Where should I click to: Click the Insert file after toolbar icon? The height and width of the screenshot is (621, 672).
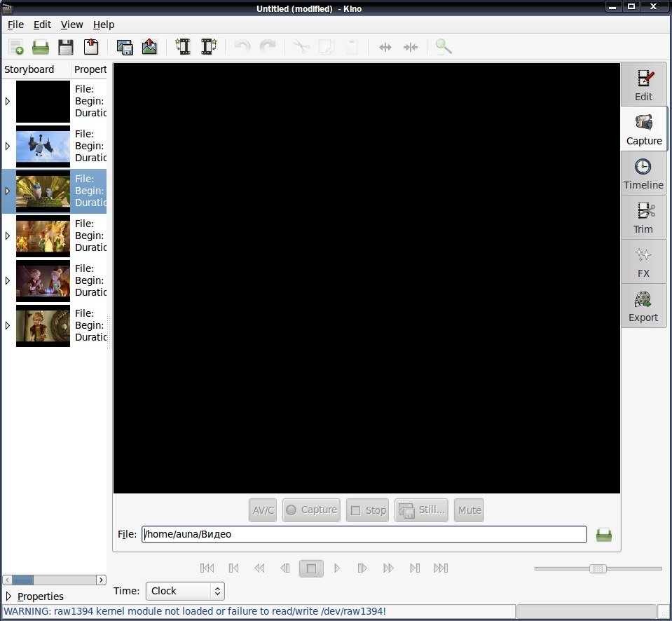(209, 47)
